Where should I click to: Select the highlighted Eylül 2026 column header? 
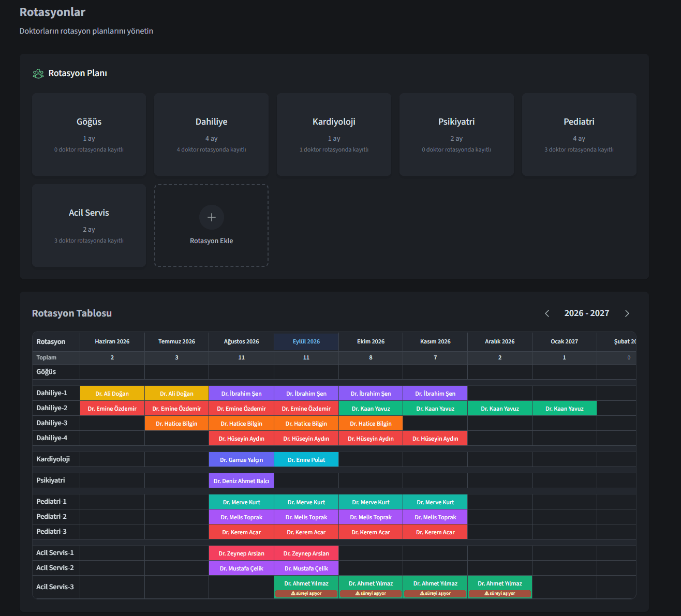[306, 341]
